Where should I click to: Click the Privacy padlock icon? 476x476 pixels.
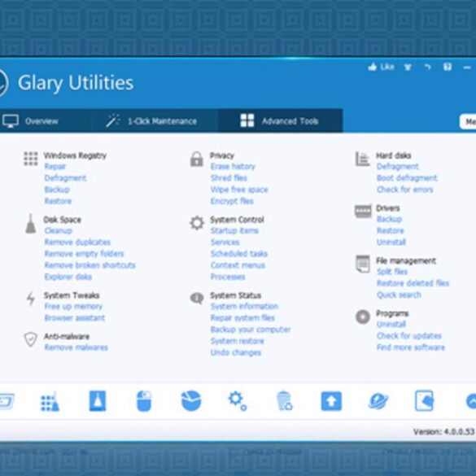tap(196, 159)
